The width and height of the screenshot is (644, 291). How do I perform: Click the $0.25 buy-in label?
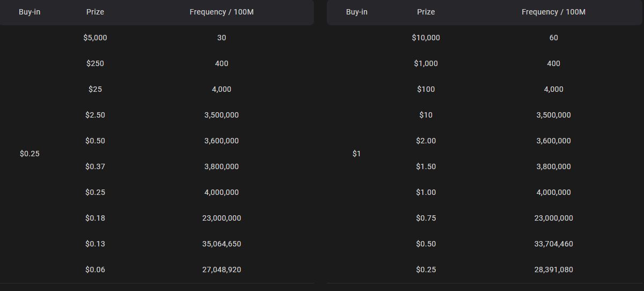[30, 154]
